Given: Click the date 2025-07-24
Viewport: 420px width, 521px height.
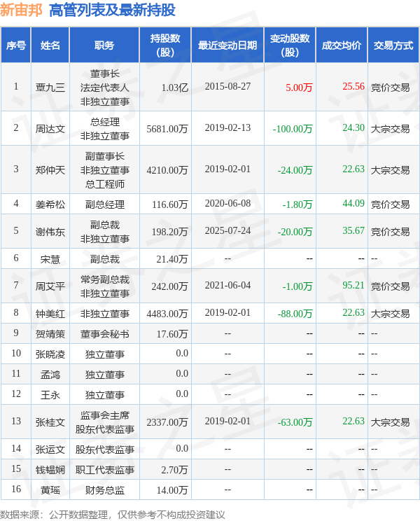Looking at the screenshot, I should [227, 230].
